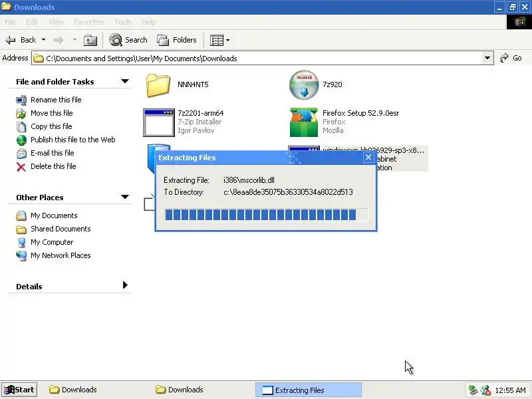Click the My Network Places icon

pos(21,255)
